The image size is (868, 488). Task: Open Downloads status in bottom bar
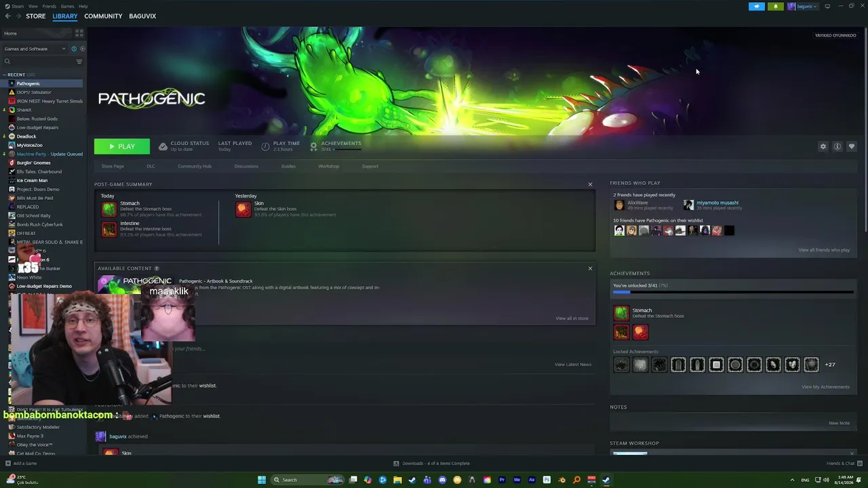[x=431, y=464]
